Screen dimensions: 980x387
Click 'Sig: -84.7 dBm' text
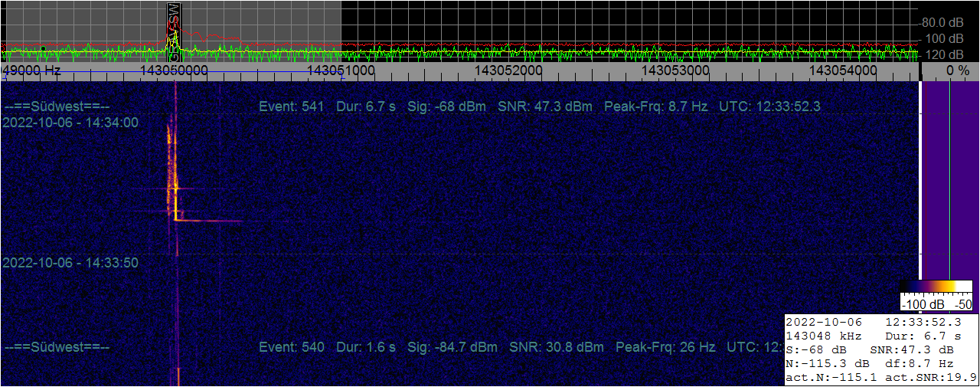click(x=452, y=347)
